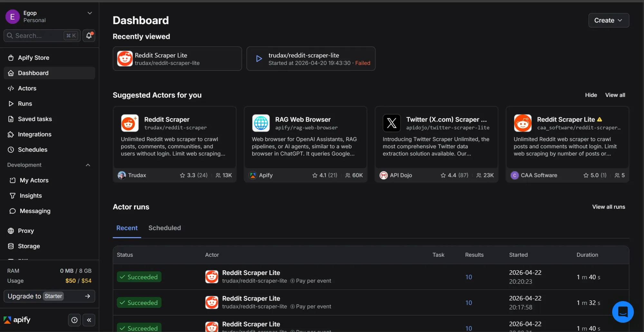The image size is (644, 332).
Task: Click the Insights funnel icon
Action: click(x=13, y=196)
